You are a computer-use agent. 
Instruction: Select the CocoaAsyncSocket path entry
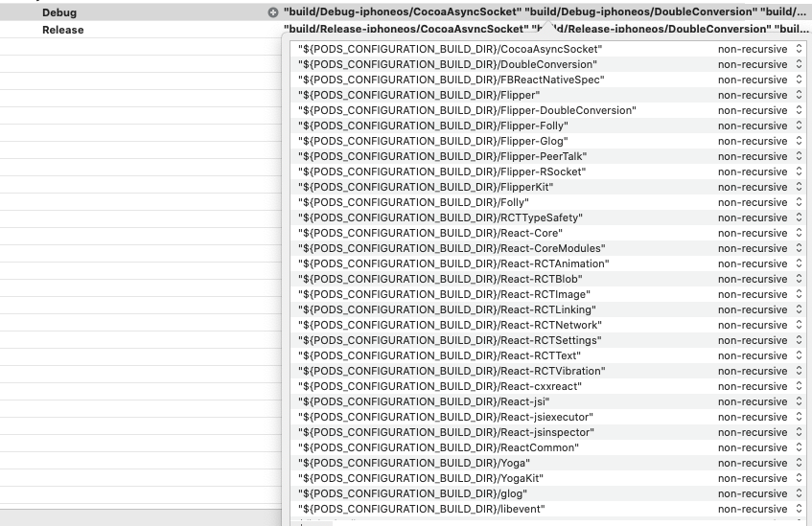coord(450,49)
